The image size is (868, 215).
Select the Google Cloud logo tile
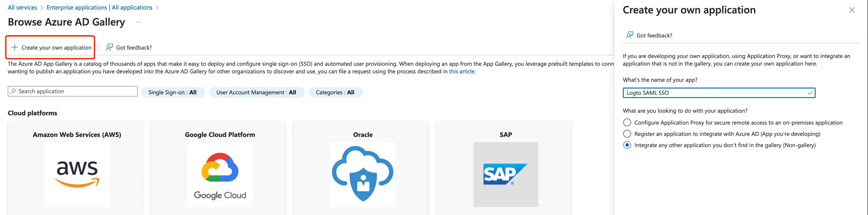220,174
